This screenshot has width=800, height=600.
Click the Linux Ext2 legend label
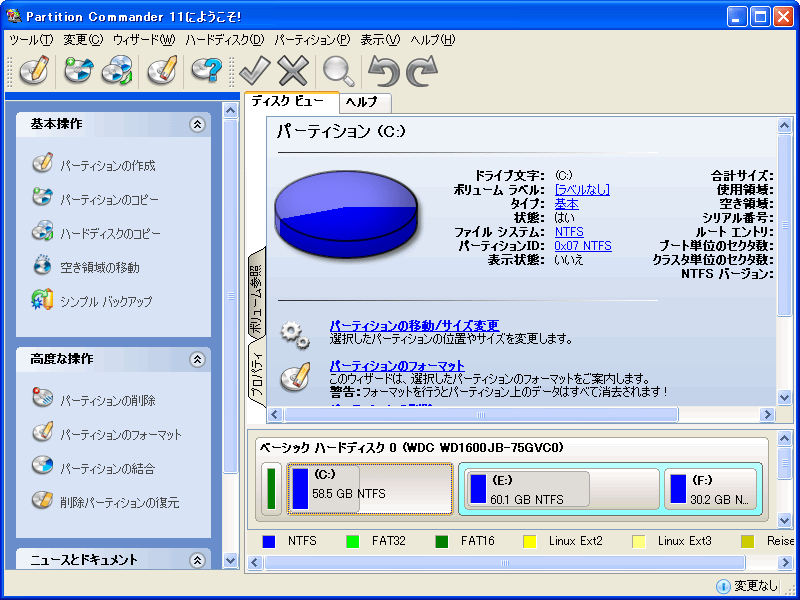point(576,541)
